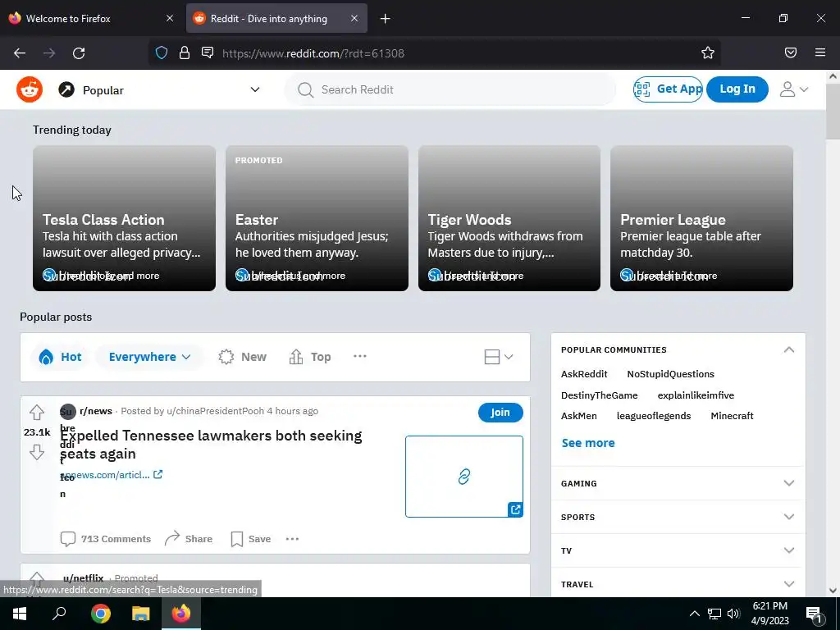Viewport: 840px width, 630px height.
Task: Click the link thumbnail of the news post
Action: pos(464,477)
